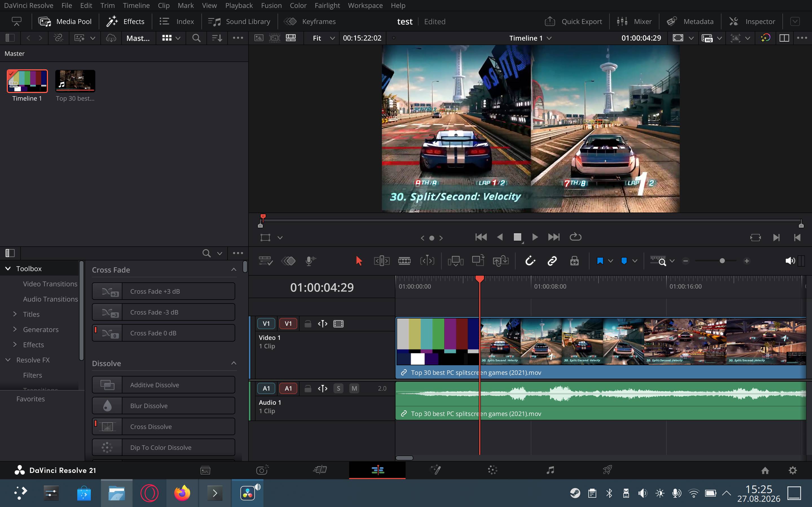Open the File menu
Viewport: 812px width, 507px height.
tap(67, 5)
